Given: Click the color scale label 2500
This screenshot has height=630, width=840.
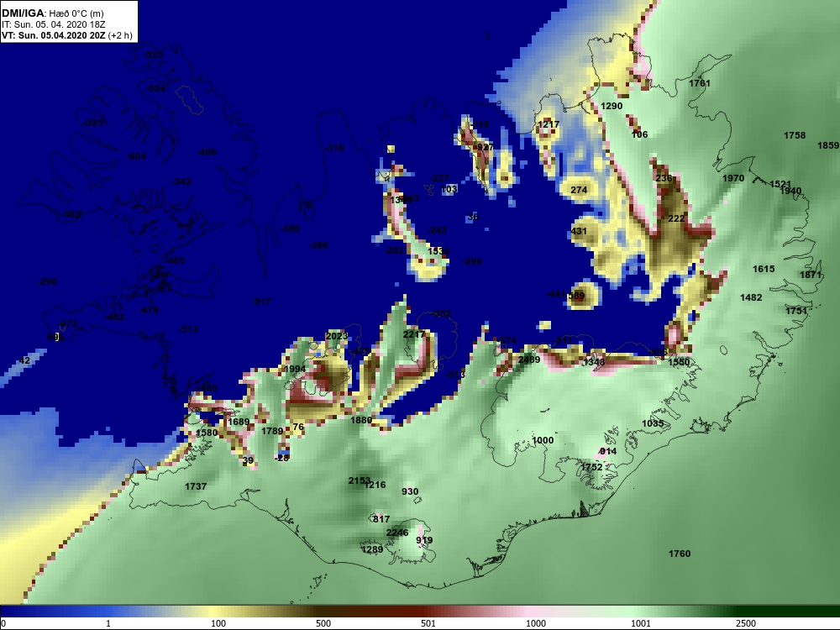Looking at the screenshot, I should point(746,623).
